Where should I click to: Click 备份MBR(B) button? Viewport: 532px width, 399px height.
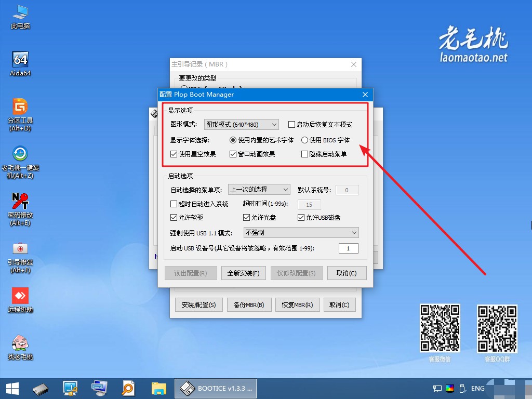[x=249, y=304]
